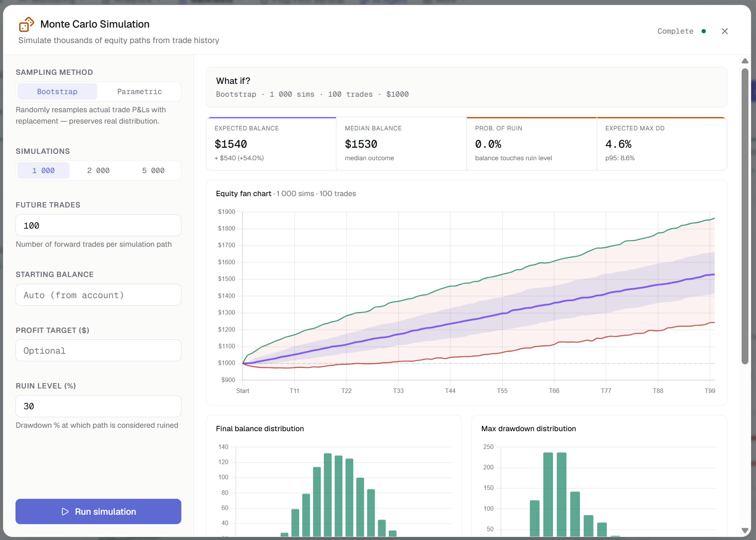
Task: Select the Prob. of Ruin card
Action: (532, 144)
